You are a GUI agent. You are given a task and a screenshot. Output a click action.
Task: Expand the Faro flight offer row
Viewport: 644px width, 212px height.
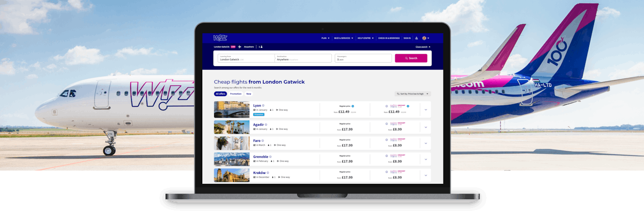coord(425,143)
